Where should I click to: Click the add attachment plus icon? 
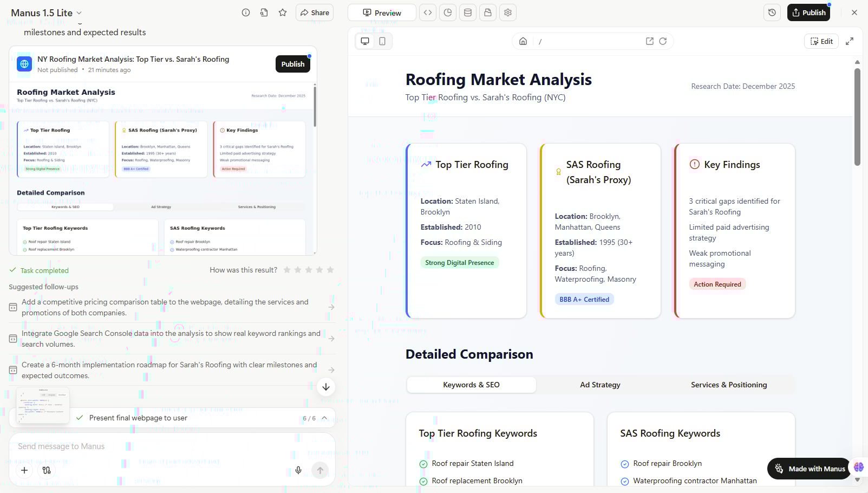(24, 470)
